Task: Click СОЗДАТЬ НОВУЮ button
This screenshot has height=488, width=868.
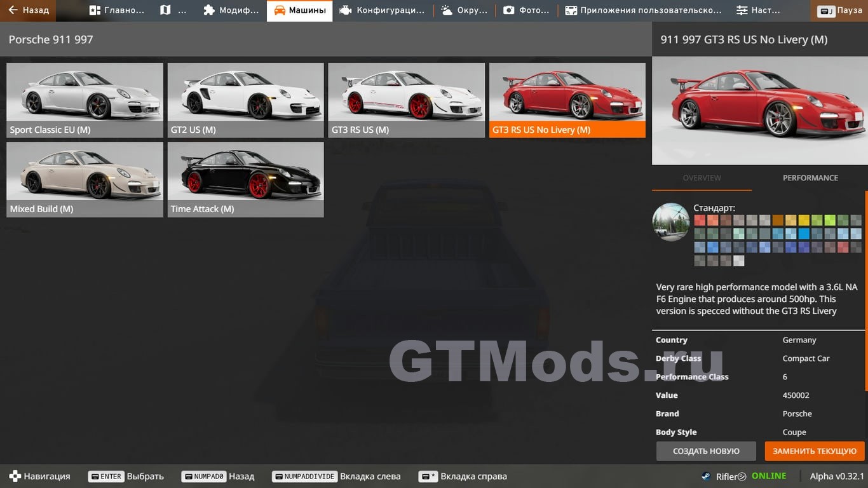Action: 706,451
